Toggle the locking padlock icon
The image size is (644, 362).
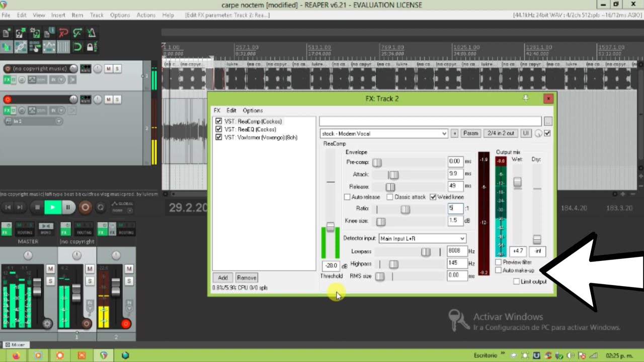point(91,47)
